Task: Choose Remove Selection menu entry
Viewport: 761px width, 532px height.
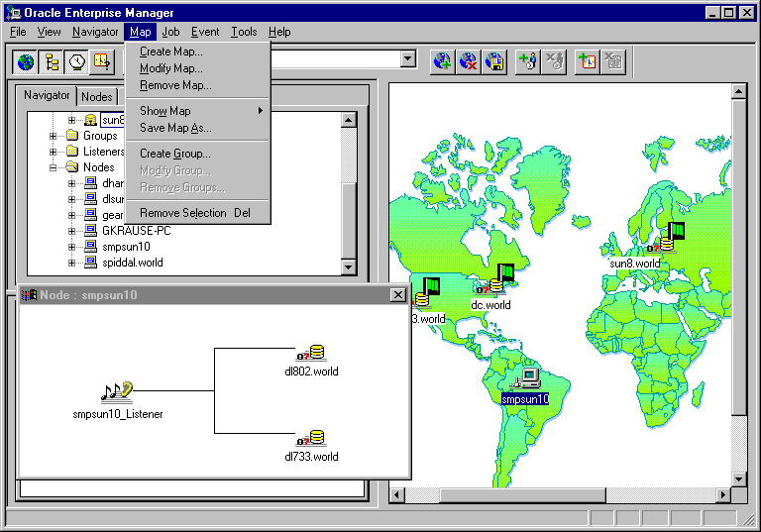Action: coord(197,213)
